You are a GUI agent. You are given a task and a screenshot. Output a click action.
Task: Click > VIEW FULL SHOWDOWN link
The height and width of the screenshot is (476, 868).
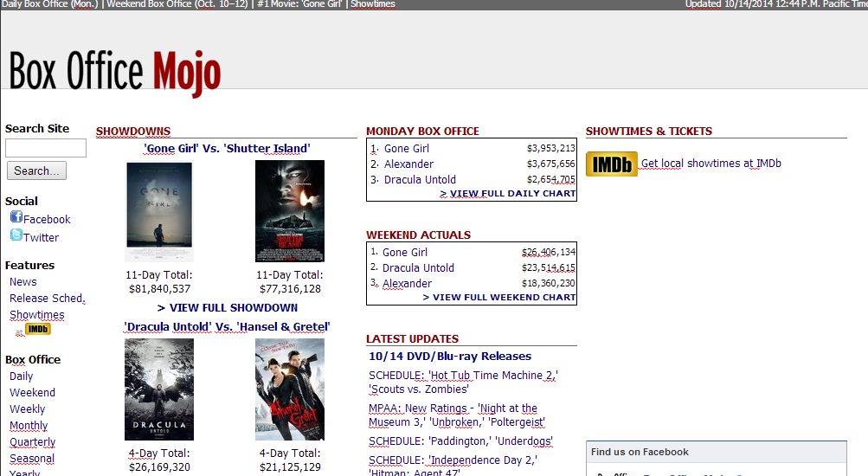[228, 308]
